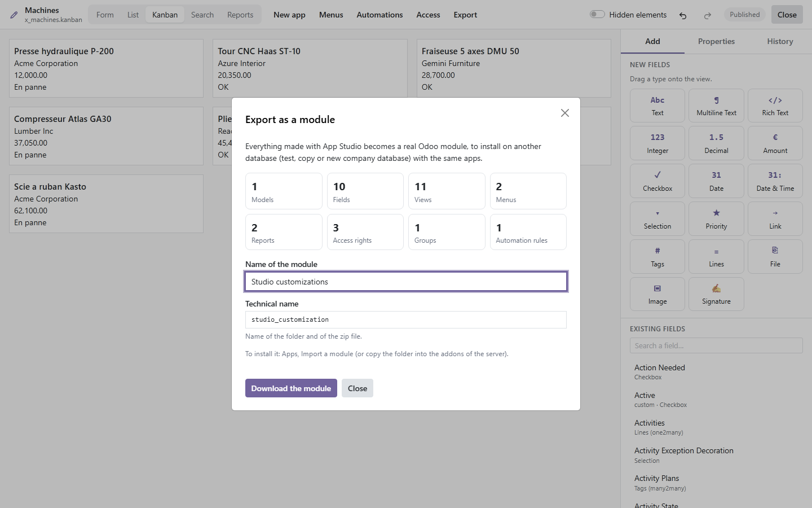Switch to the Reports view tab
Viewport: 812px width, 508px height.
pyautogui.click(x=240, y=15)
